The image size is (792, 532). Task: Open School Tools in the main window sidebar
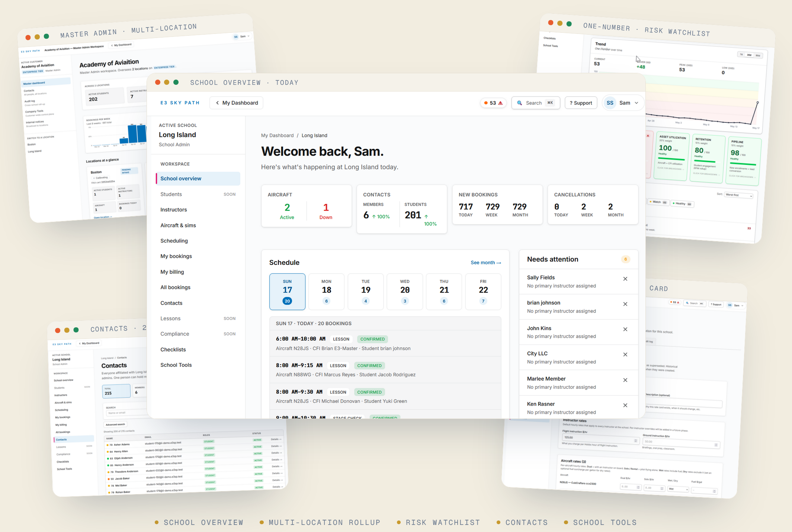tap(198, 365)
